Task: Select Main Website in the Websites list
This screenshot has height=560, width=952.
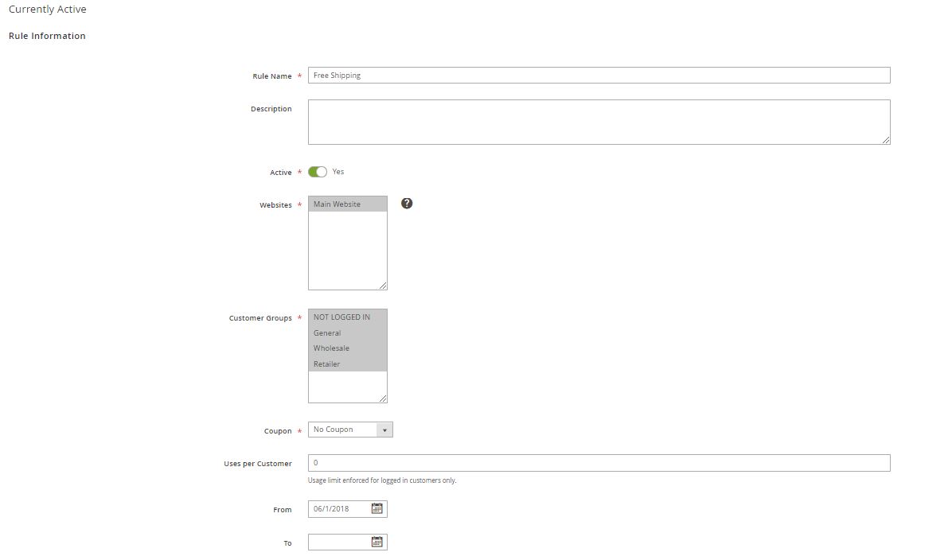Action: (337, 203)
